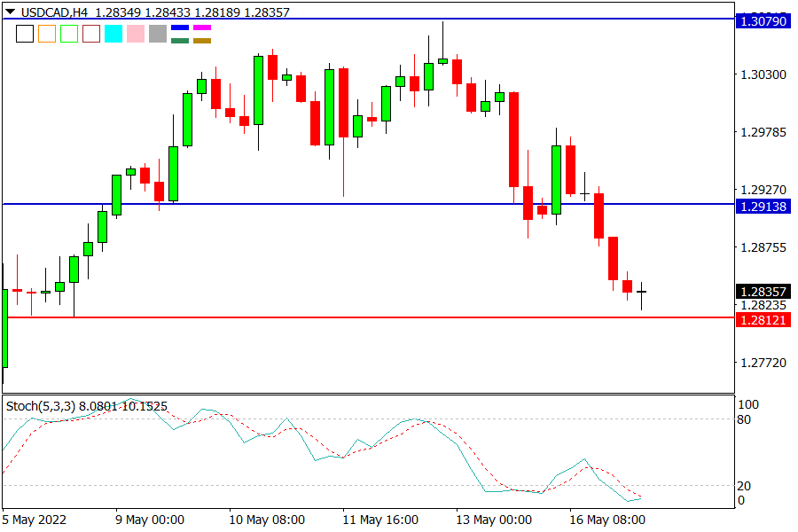Click the 11 May 16:00 time label
798x532 pixels.
[380, 520]
